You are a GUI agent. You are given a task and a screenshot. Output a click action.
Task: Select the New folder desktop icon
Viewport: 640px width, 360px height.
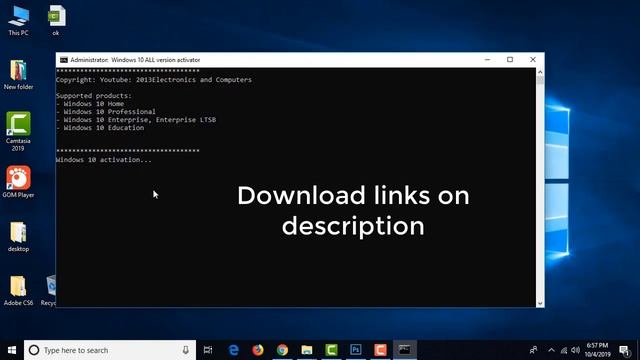(18, 74)
